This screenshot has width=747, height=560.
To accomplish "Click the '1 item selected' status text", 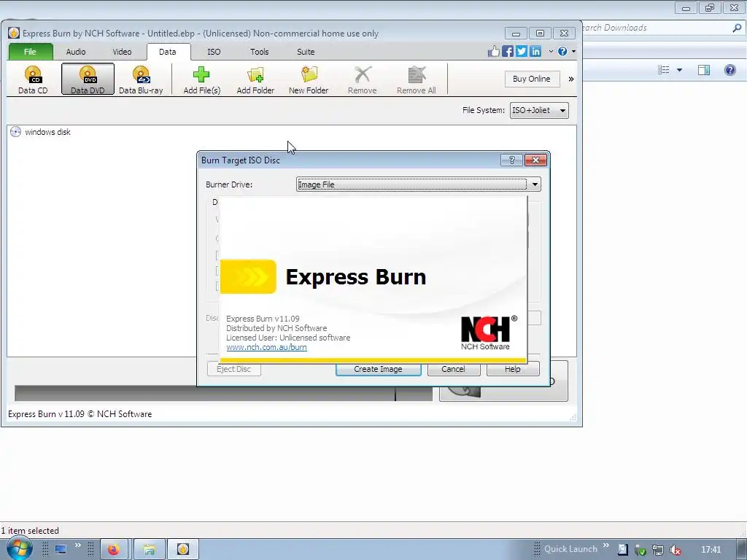I will [29, 531].
